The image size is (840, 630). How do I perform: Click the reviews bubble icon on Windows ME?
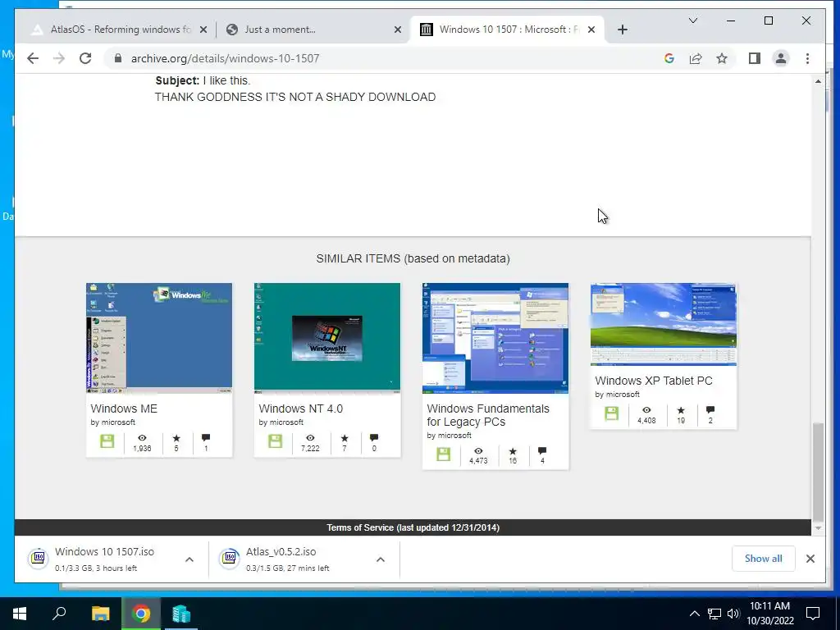tap(206, 438)
